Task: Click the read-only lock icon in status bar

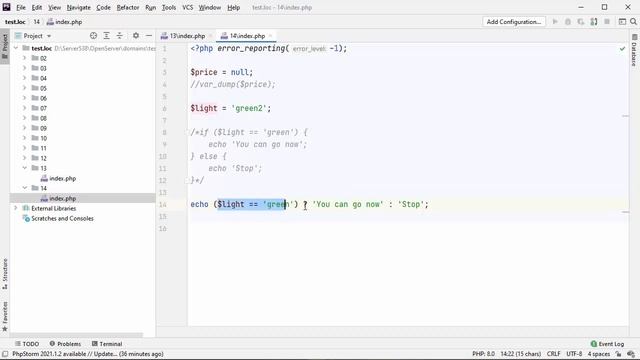Action: pyautogui.click(x=618, y=354)
